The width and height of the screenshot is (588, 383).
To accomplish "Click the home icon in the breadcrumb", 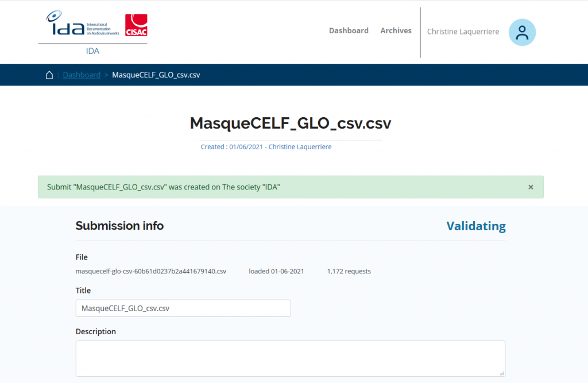I will click(49, 75).
